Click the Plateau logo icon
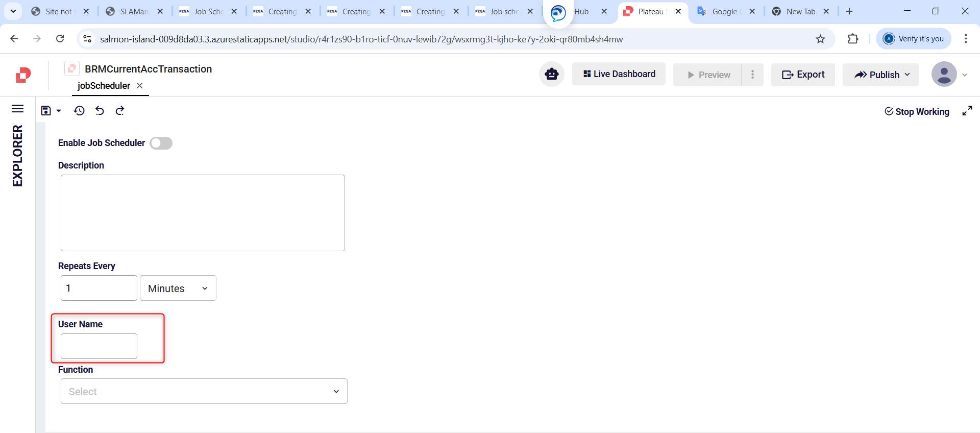Image resolution: width=980 pixels, height=433 pixels. click(23, 75)
